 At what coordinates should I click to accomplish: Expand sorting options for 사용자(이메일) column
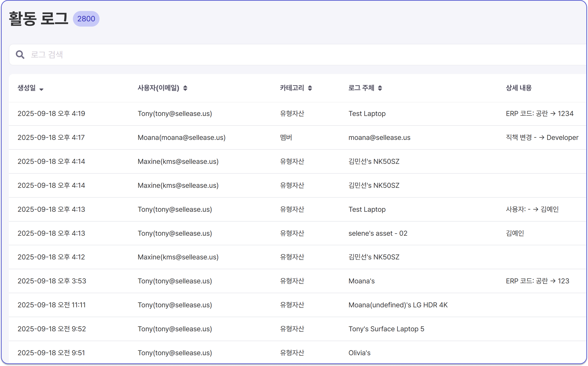186,88
